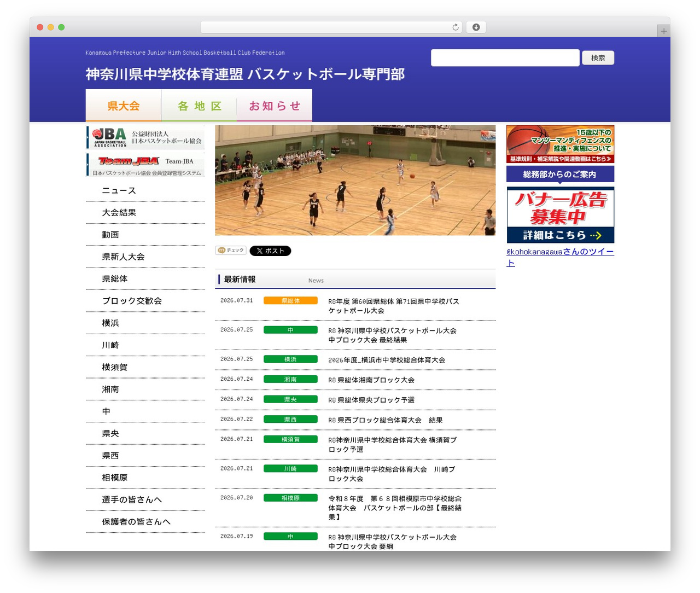Image resolution: width=700 pixels, height=593 pixels.
Task: Open the R8 県総体湘南ブロック大会 article
Action: (x=371, y=380)
